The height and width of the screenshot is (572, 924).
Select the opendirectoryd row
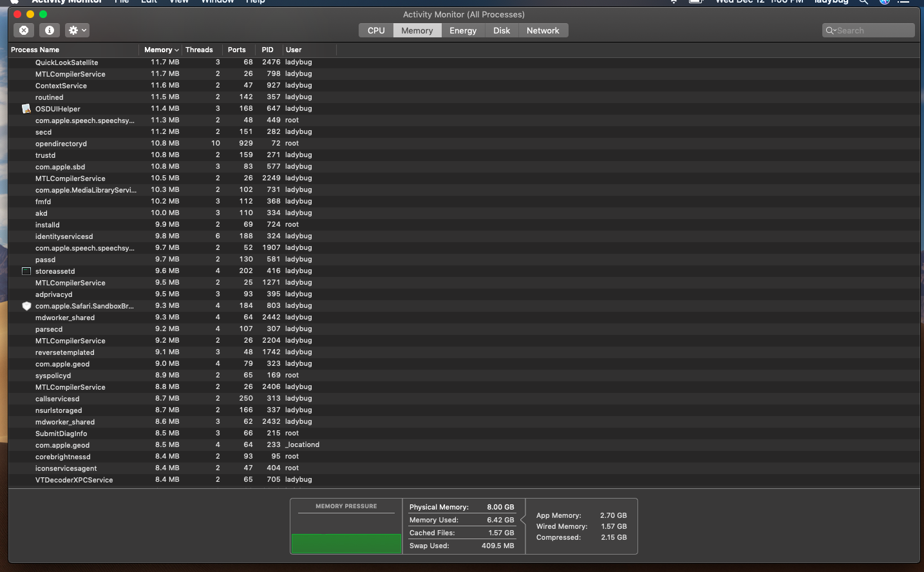(464, 144)
